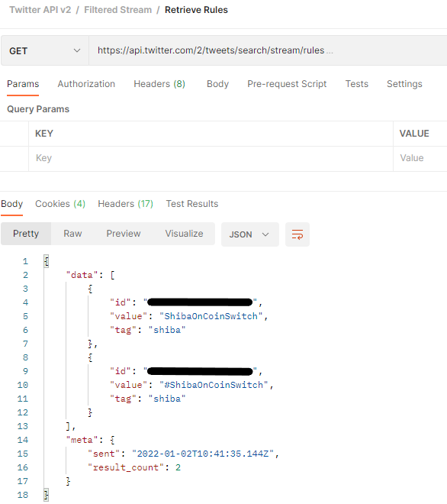The width and height of the screenshot is (447, 504).
Task: Switch to the request Body tab
Action: coord(217,84)
